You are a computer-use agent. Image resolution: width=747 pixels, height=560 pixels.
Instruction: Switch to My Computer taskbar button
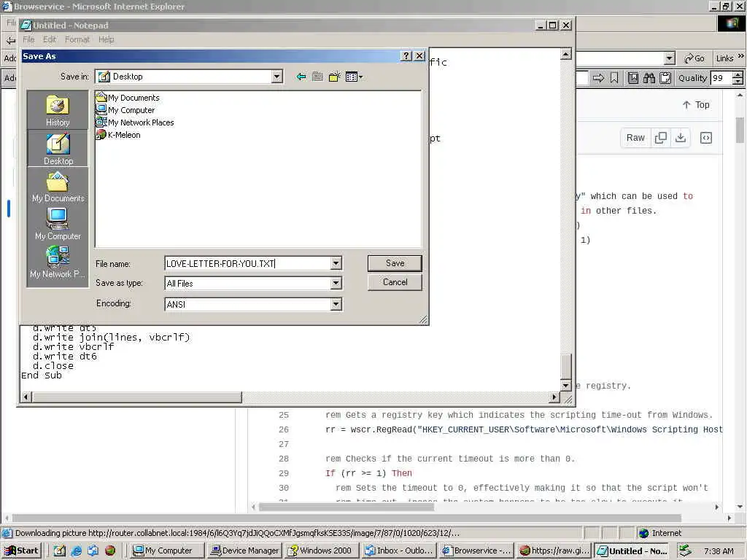pyautogui.click(x=167, y=551)
